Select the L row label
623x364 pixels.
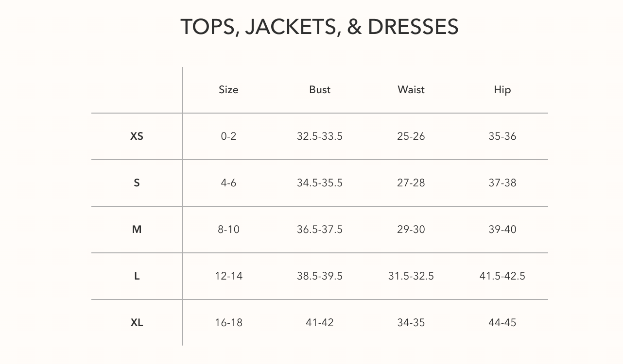point(137,276)
